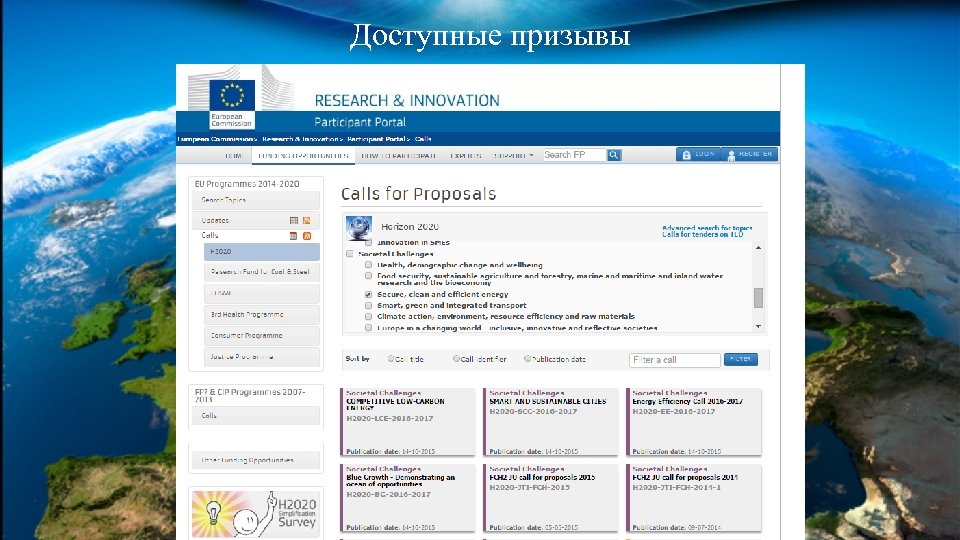Check Health, demographic change and wellbeing
The width and height of the screenshot is (960, 540).
pyautogui.click(x=369, y=265)
